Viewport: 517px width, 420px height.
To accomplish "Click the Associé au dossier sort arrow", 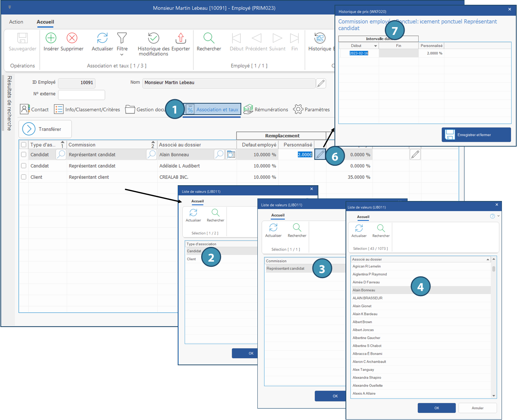I will click(x=488, y=259).
